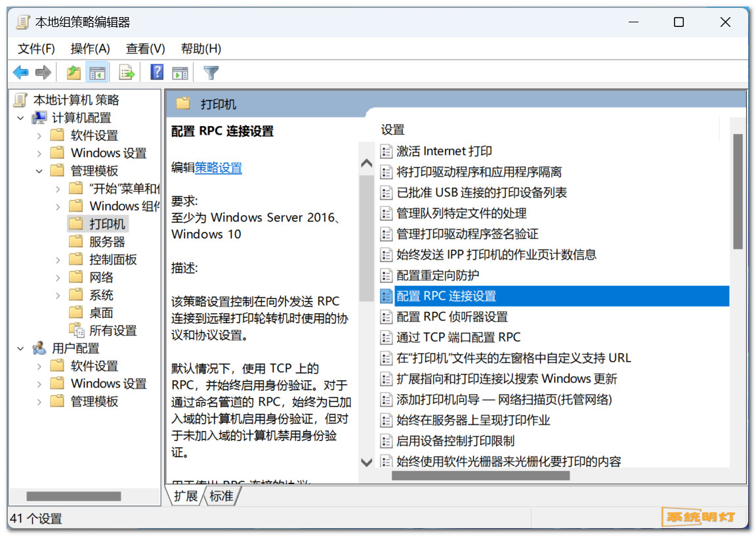Click the tree pane horizontal scrollbar

pyautogui.click(x=73, y=496)
